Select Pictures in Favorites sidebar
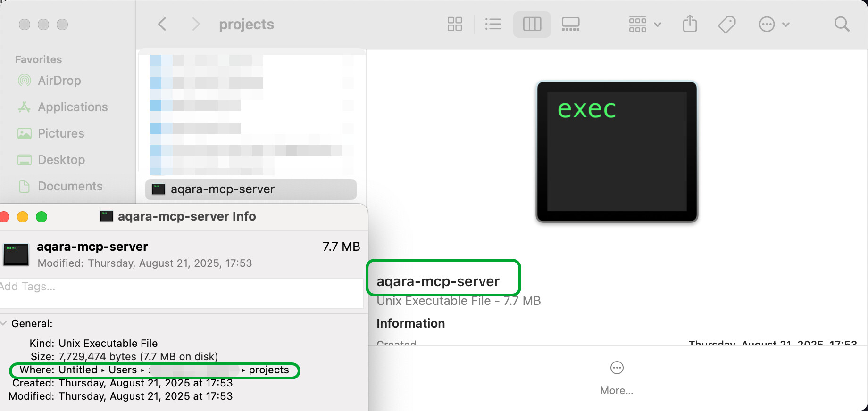868x411 pixels. tap(60, 133)
